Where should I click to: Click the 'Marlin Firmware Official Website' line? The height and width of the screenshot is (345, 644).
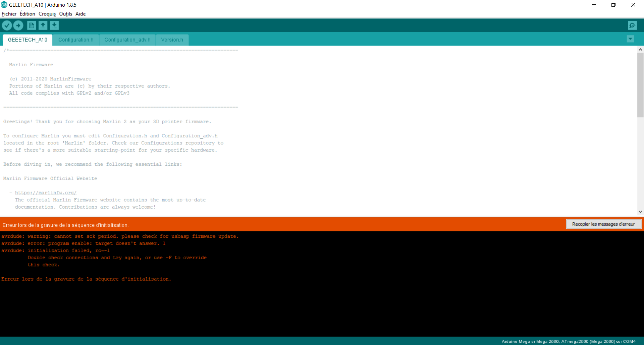coord(50,179)
